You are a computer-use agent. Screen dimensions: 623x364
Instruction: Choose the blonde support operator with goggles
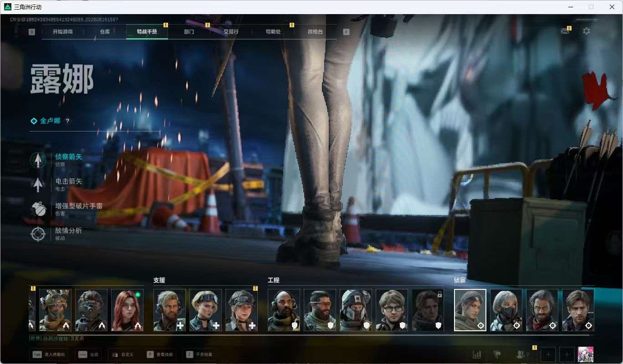(205, 310)
